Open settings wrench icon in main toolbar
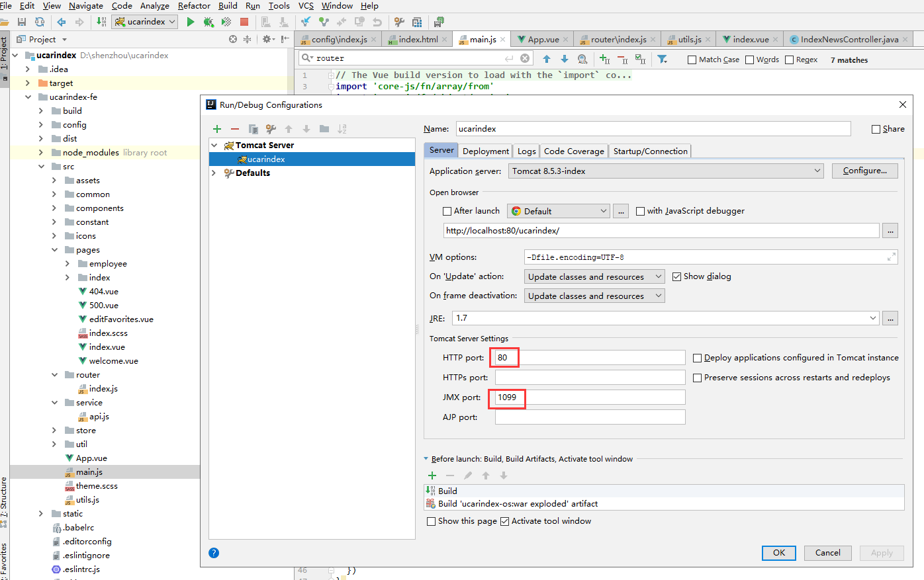 click(x=399, y=22)
